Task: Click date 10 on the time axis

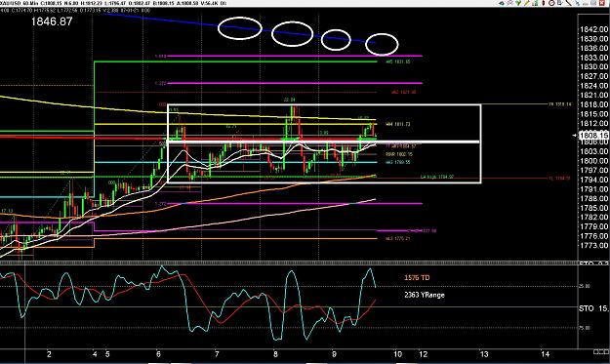Action: tap(397, 354)
